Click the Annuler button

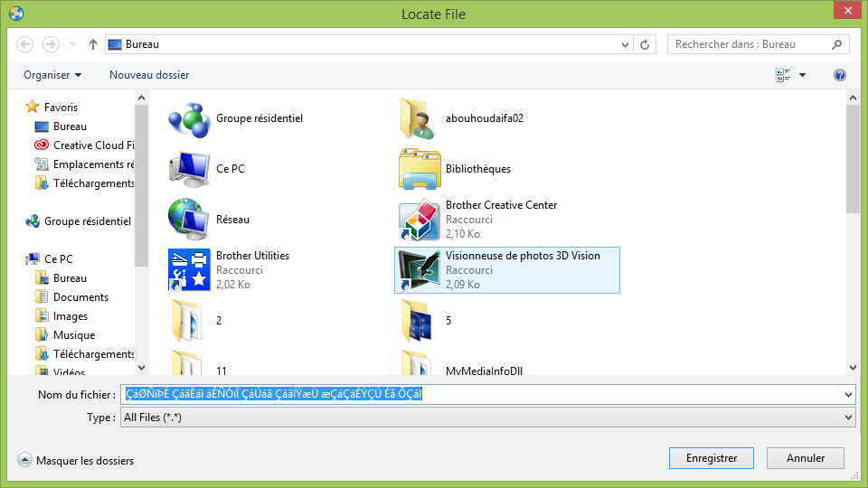click(x=806, y=458)
